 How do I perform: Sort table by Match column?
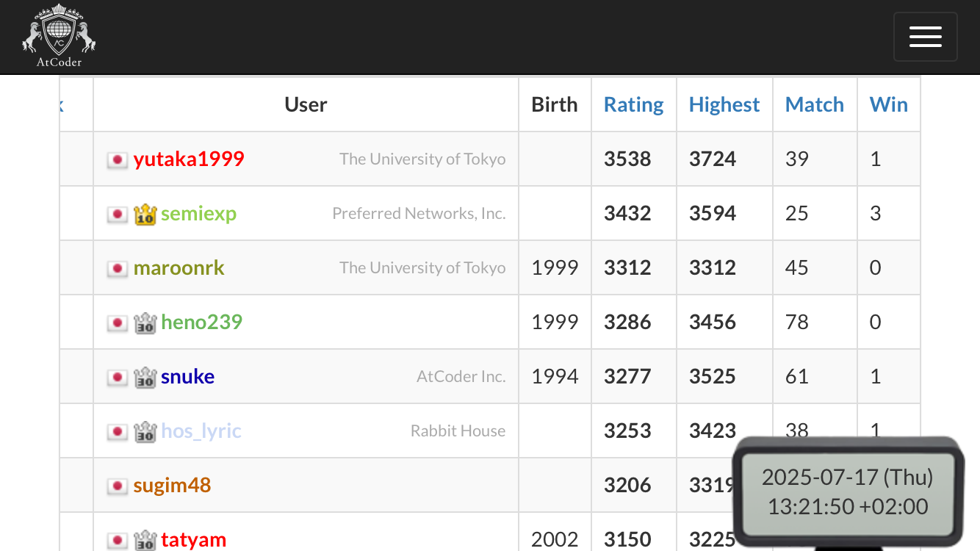click(x=815, y=104)
